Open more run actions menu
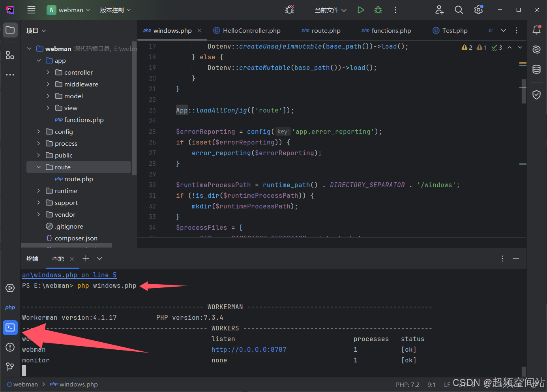The width and height of the screenshot is (547, 392). point(395,10)
